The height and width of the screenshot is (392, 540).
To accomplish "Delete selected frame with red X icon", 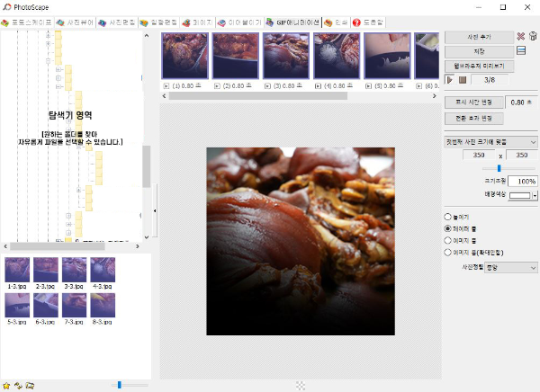I will 521,36.
